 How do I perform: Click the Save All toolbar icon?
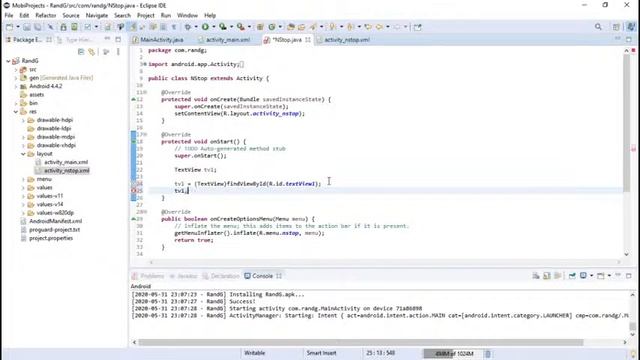(x=38, y=27)
